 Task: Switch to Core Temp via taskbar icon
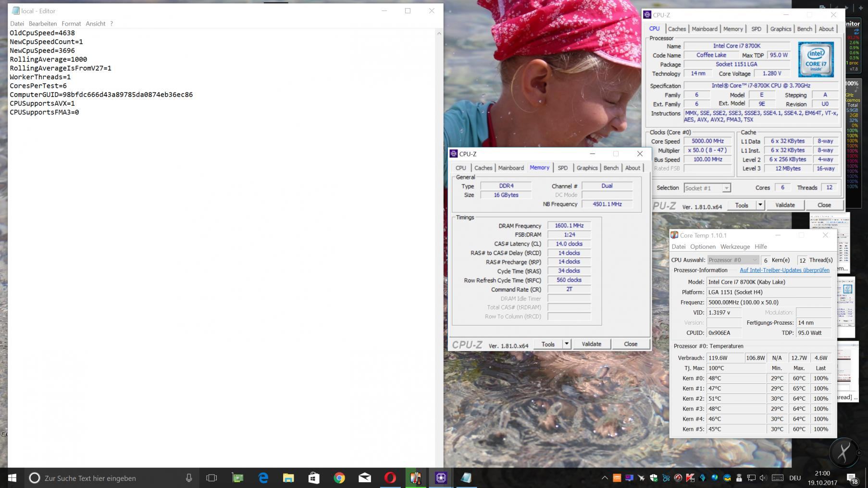(416, 478)
